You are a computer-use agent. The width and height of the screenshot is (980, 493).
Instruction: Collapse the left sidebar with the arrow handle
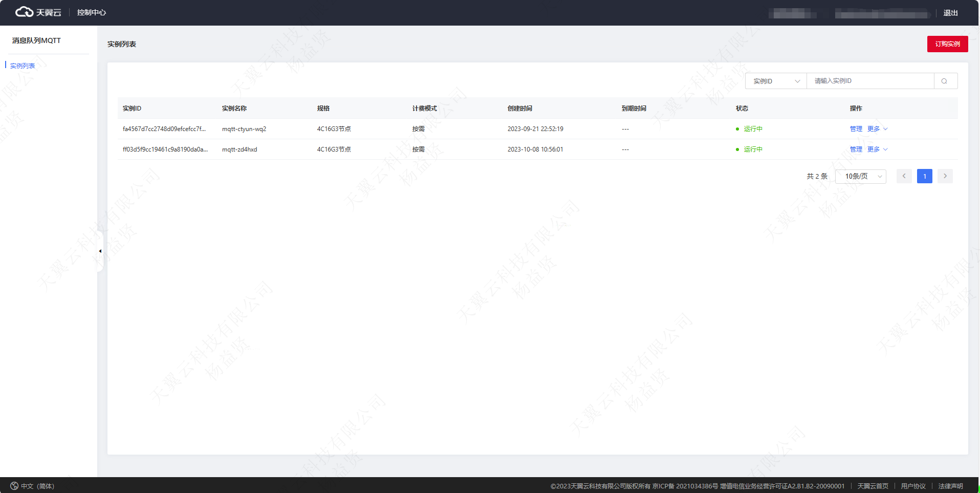point(100,251)
